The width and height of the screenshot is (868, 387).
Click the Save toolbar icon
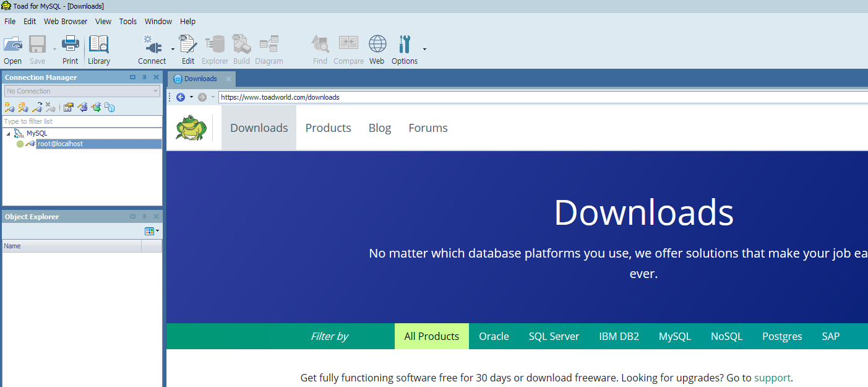coord(38,45)
